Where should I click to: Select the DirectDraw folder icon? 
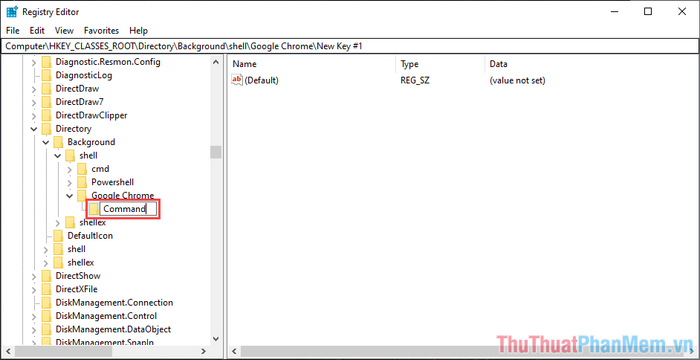click(x=46, y=89)
